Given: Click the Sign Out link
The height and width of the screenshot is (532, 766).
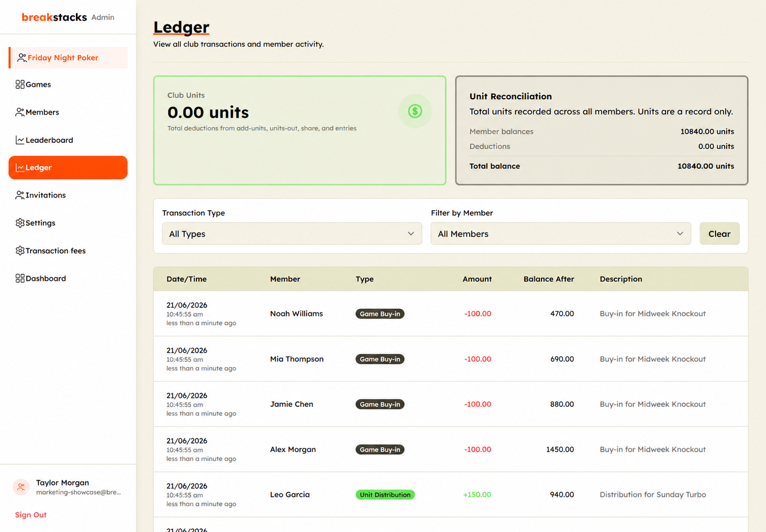Looking at the screenshot, I should click(x=31, y=515).
